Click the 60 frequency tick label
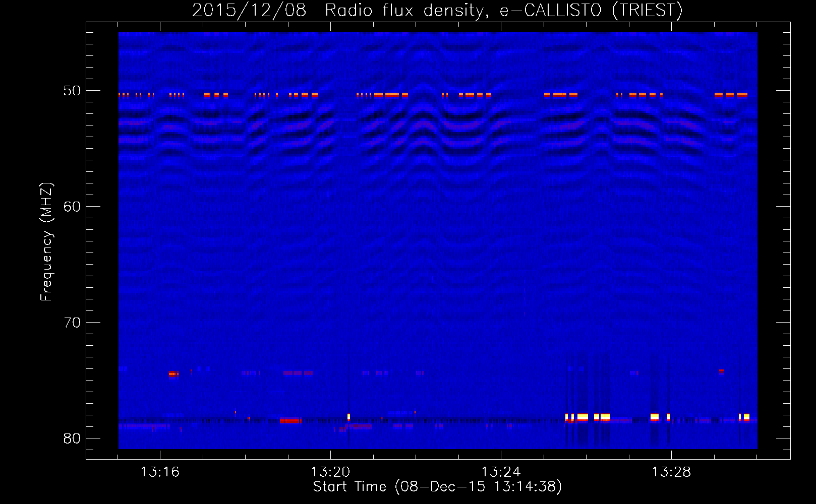816x504 pixels. click(72, 207)
